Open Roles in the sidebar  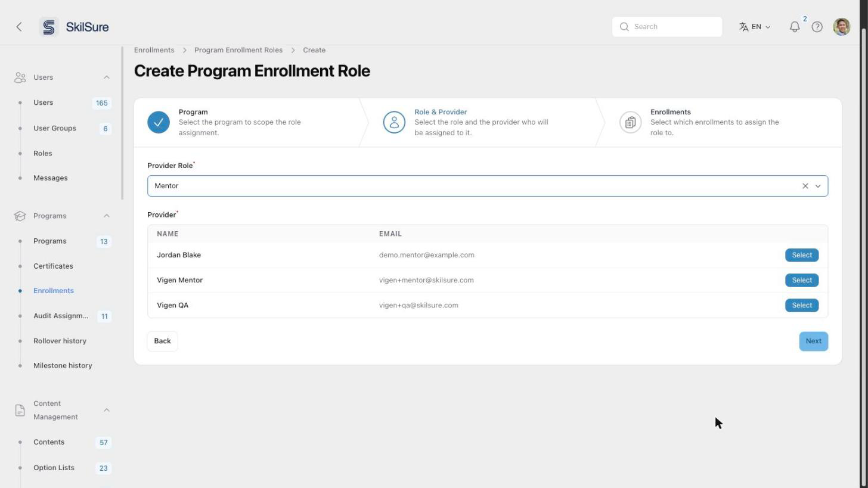(x=43, y=153)
